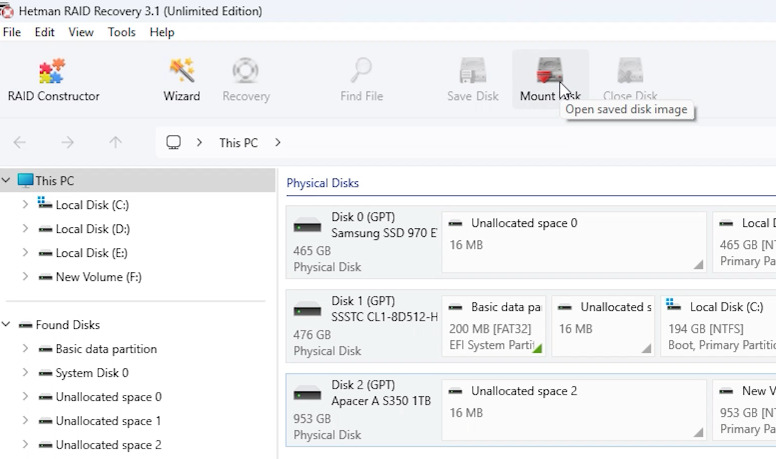
Task: Click Basic data partition FAT32 tile
Action: point(493,326)
